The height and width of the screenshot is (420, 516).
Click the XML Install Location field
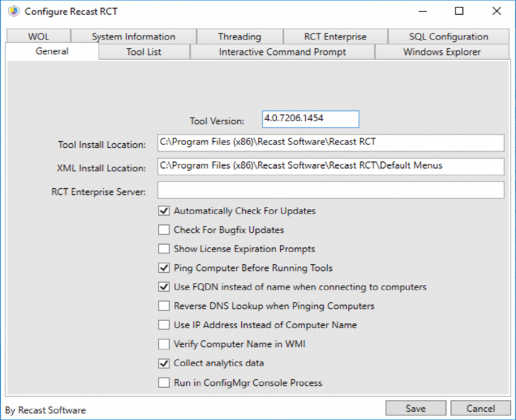click(331, 166)
